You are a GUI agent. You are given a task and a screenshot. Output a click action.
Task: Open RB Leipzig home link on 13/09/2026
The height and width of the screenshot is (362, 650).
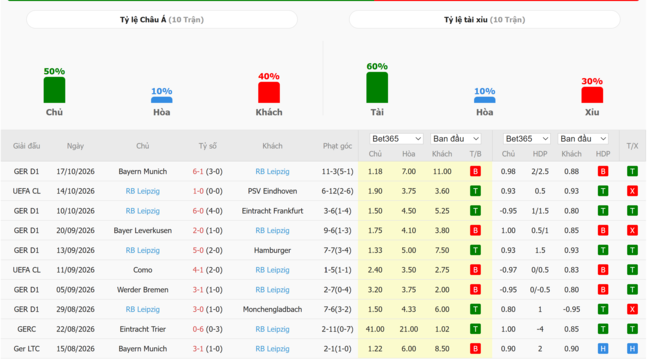click(143, 250)
